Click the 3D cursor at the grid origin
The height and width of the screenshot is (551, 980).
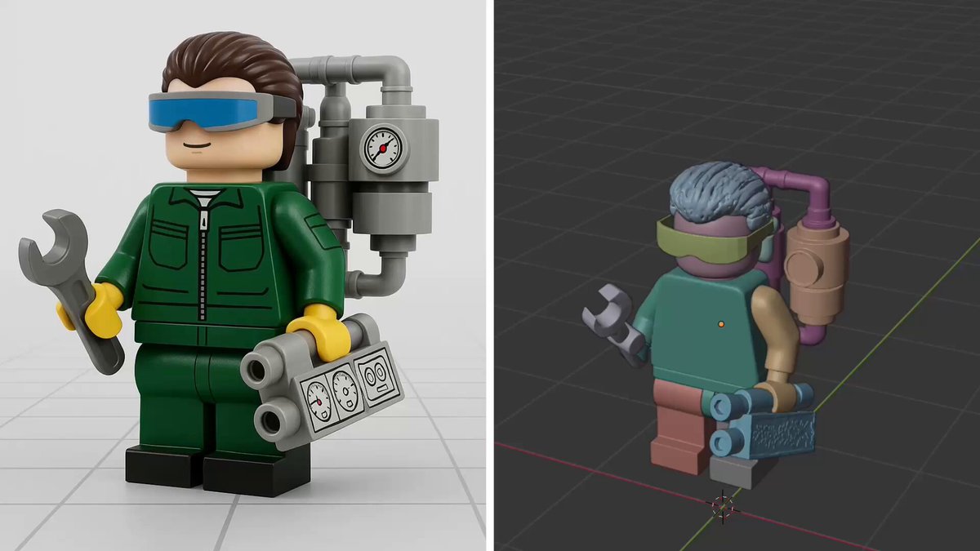point(722,506)
